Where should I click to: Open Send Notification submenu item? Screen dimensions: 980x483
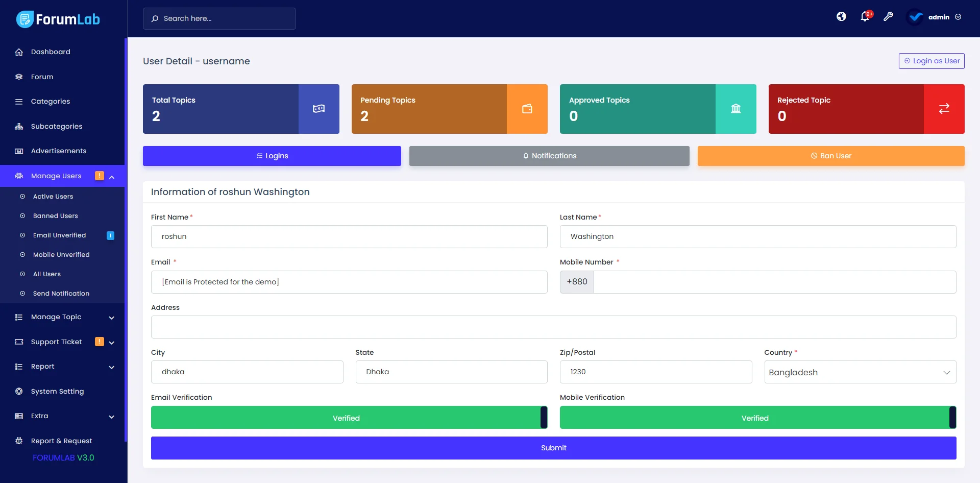click(62, 294)
